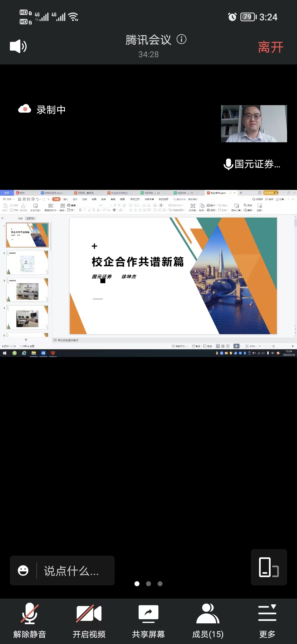Image resolution: width=297 pixels, height=644 pixels.
Task: Switch to the 毕业论文答辩(1) tab
Action: coord(120,193)
